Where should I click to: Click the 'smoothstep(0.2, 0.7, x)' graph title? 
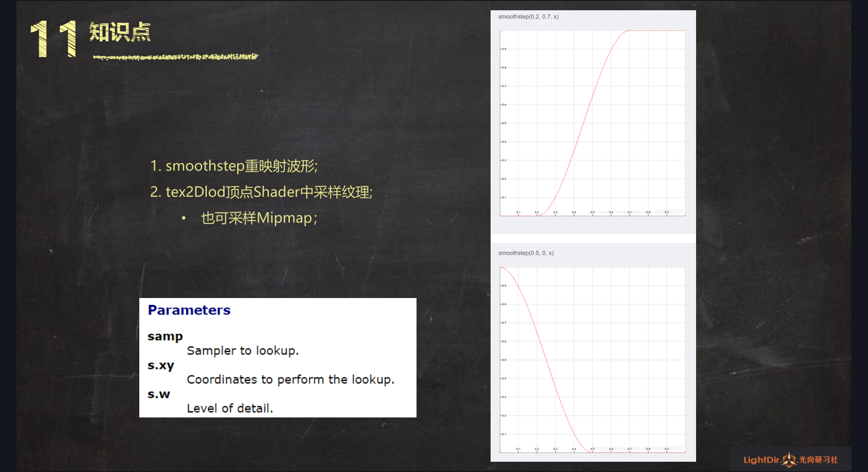tap(528, 17)
